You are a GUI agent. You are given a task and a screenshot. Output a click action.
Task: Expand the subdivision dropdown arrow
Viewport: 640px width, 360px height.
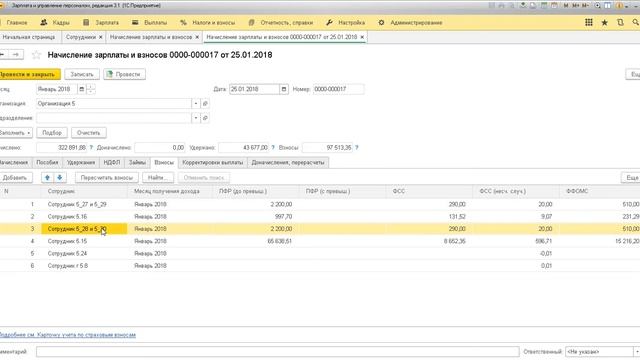pyautogui.click(x=196, y=118)
